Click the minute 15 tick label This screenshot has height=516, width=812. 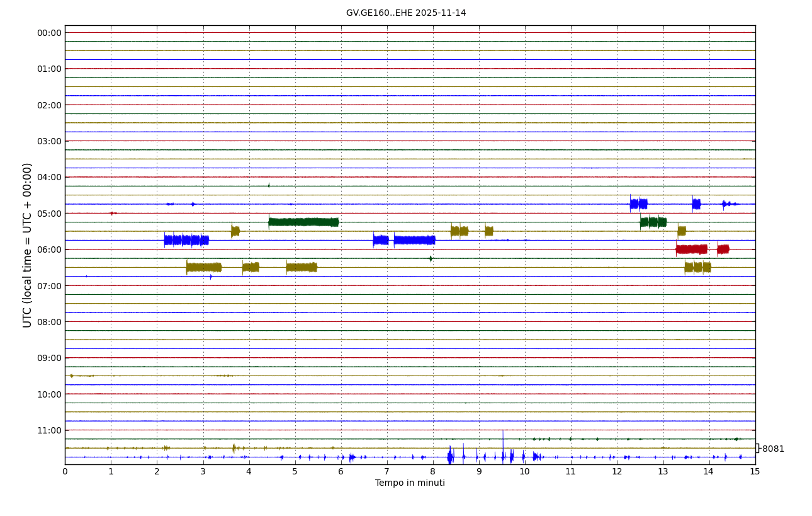pyautogui.click(x=755, y=471)
